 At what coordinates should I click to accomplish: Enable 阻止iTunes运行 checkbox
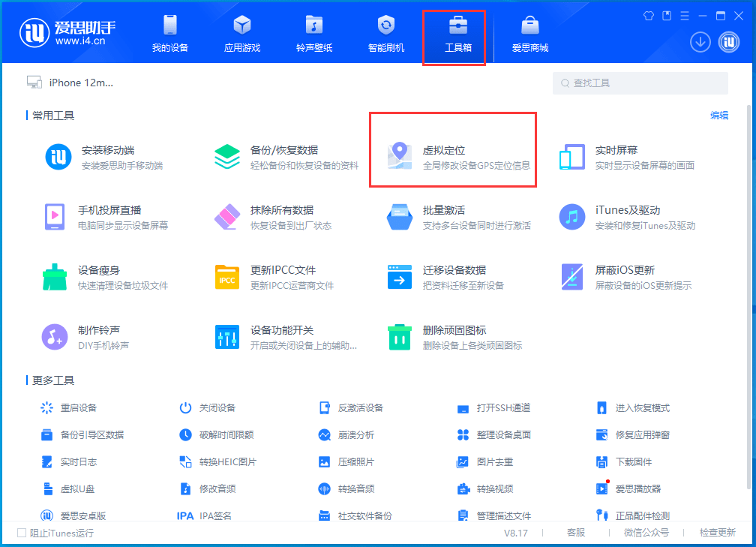point(22,533)
